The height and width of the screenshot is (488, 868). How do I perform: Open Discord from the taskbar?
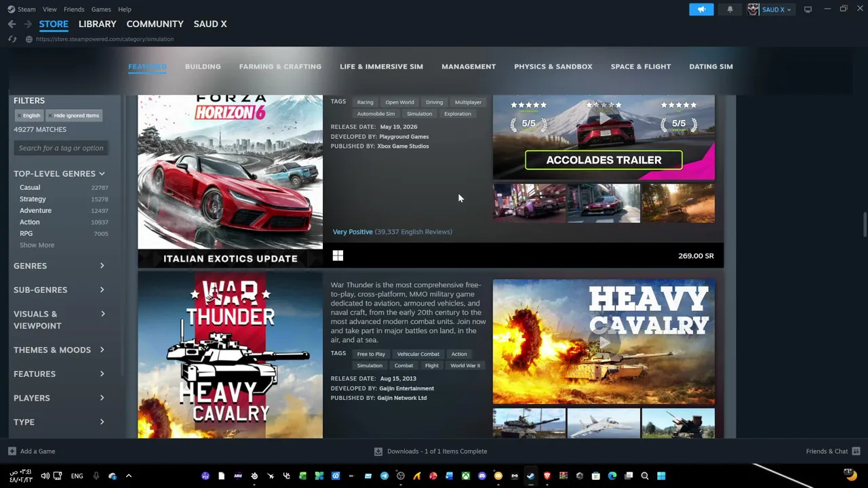pyautogui.click(x=482, y=476)
